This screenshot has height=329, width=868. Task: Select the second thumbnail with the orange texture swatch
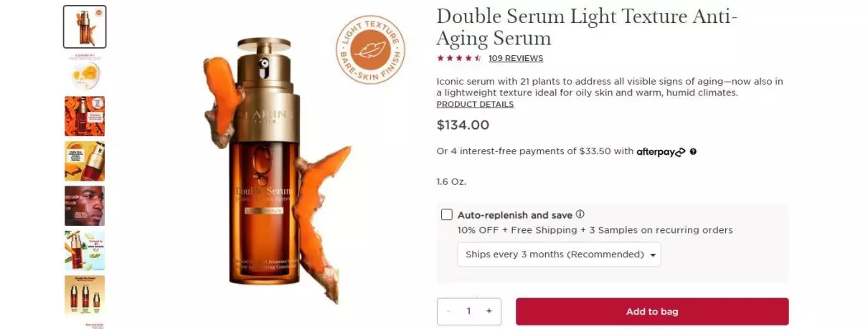click(x=85, y=72)
